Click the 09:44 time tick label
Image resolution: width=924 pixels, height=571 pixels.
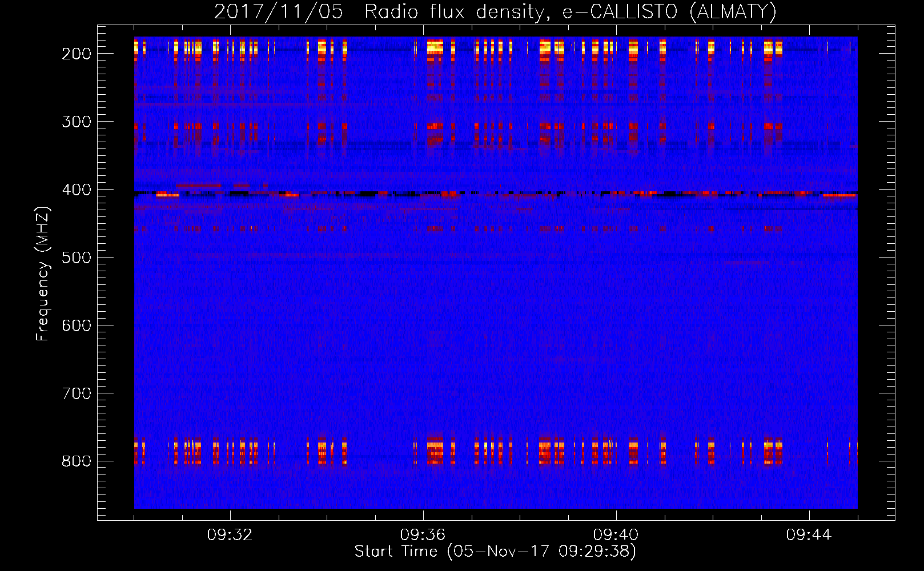tap(809, 535)
